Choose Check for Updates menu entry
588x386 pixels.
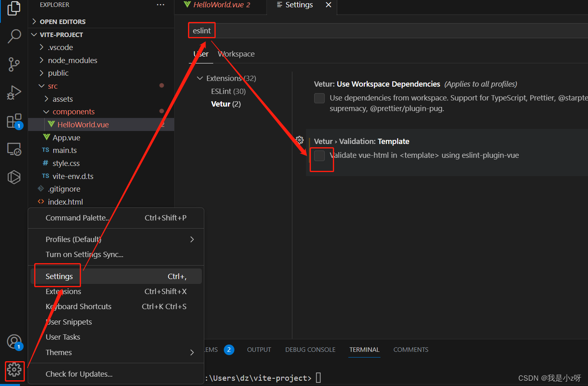click(116, 374)
